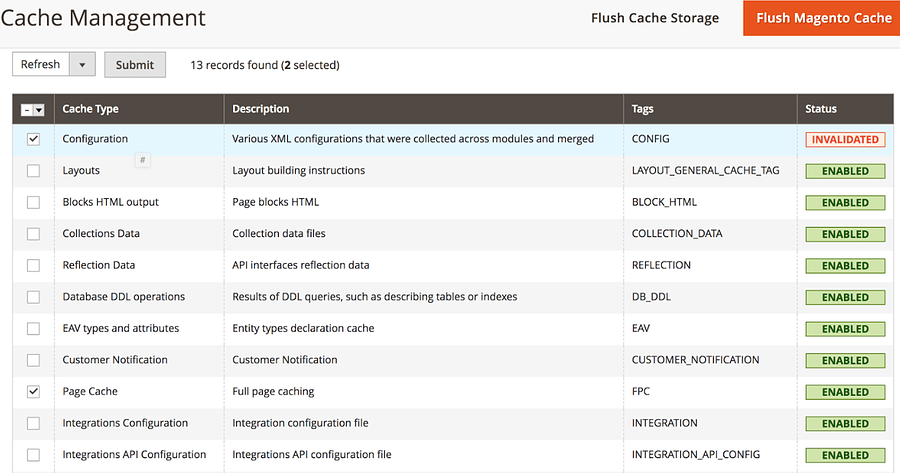Uncheck the Configuration cache checkbox
The height and width of the screenshot is (473, 900).
point(33,139)
